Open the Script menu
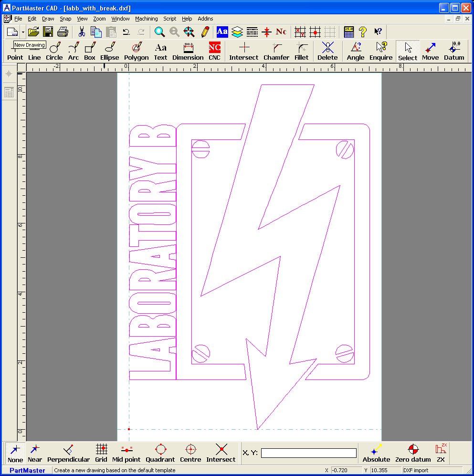 (x=169, y=19)
